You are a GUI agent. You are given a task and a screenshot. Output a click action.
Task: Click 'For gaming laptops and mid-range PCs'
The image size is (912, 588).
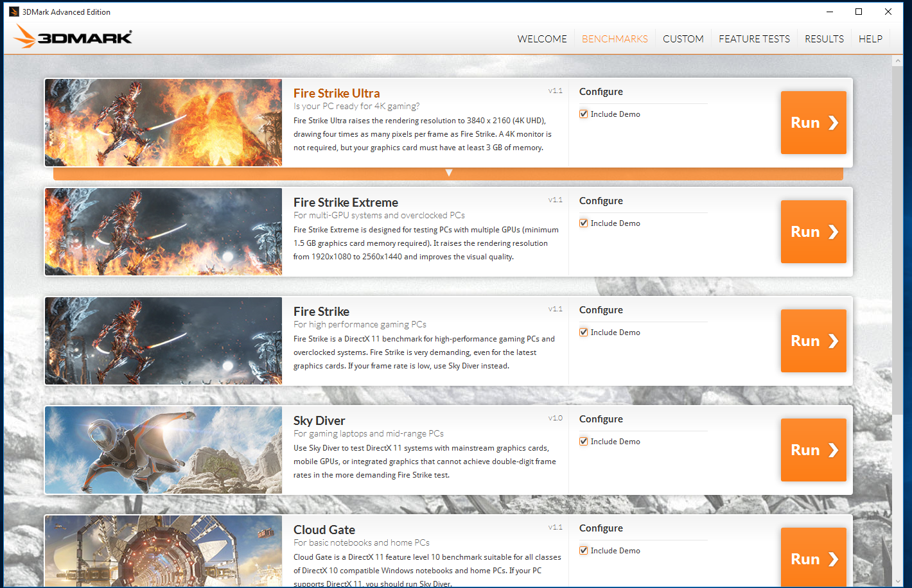(369, 434)
